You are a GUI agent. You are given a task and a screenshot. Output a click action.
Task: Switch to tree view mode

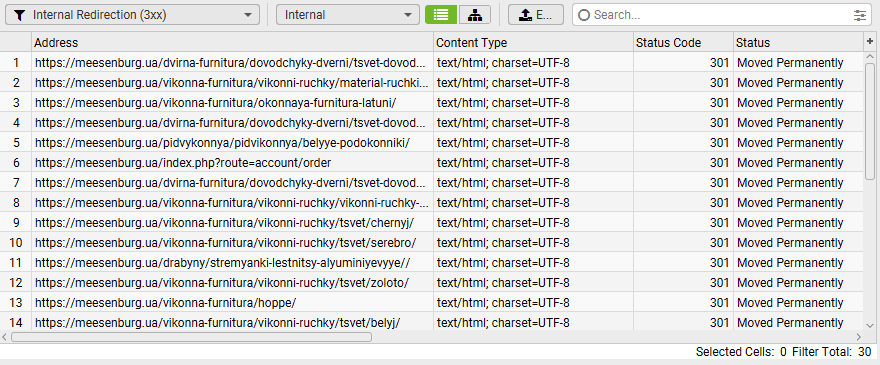[x=475, y=15]
